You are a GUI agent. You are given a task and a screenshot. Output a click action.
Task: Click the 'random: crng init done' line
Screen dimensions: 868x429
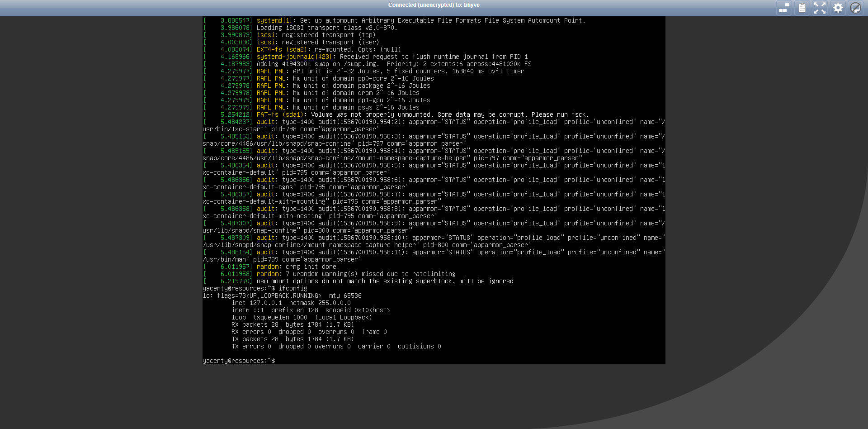tap(269, 267)
